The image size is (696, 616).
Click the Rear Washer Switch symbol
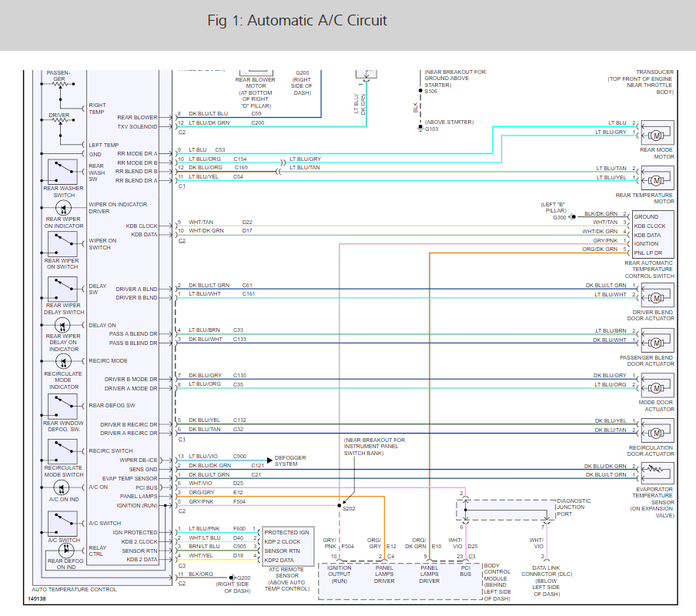point(64,171)
